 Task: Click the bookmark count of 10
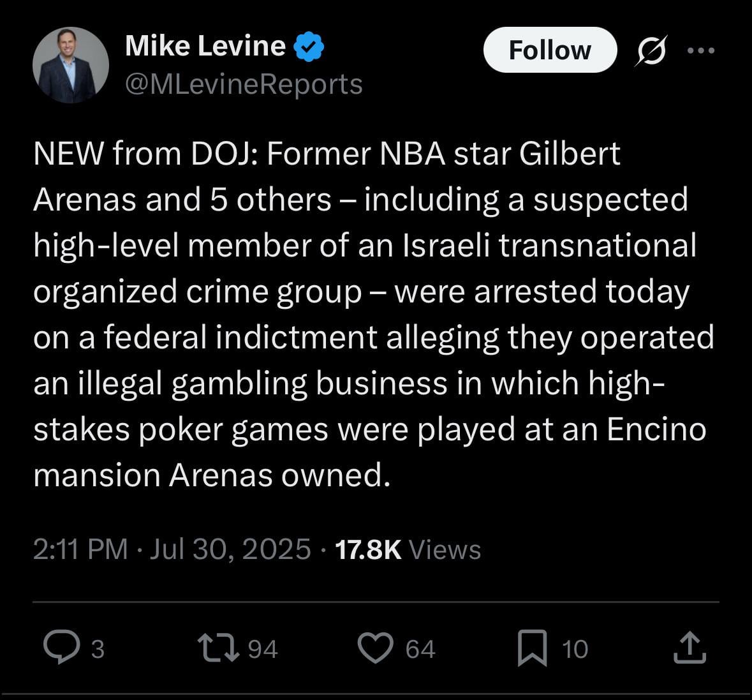575,649
